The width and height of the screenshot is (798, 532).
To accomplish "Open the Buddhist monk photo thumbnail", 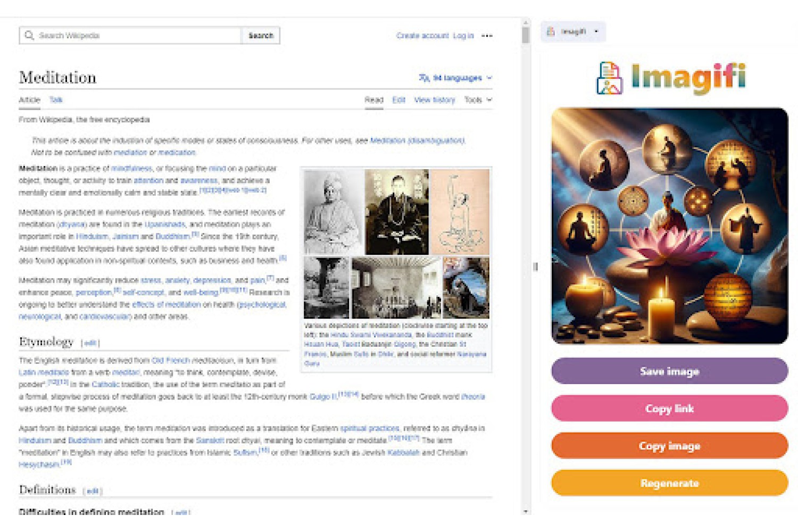I will click(396, 212).
